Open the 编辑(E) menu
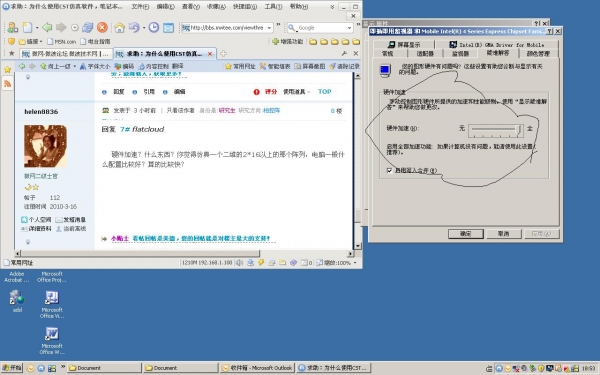600x375 pixels. tap(165, 7)
